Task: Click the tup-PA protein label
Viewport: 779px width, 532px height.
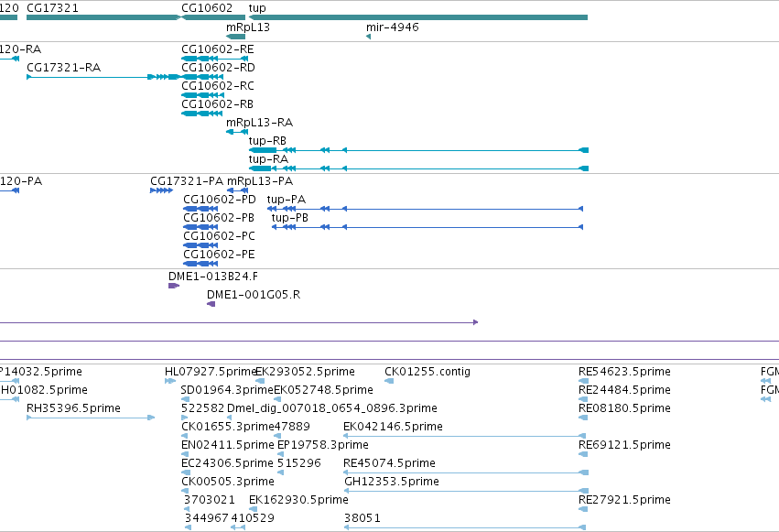Action: [x=287, y=200]
